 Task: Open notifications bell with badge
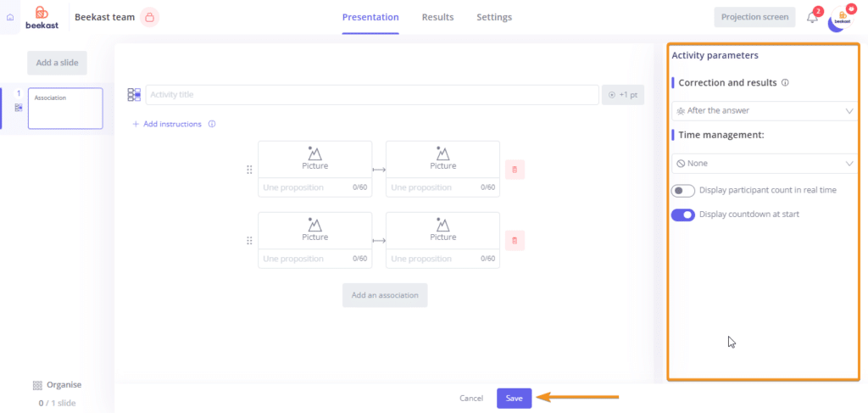tap(814, 16)
